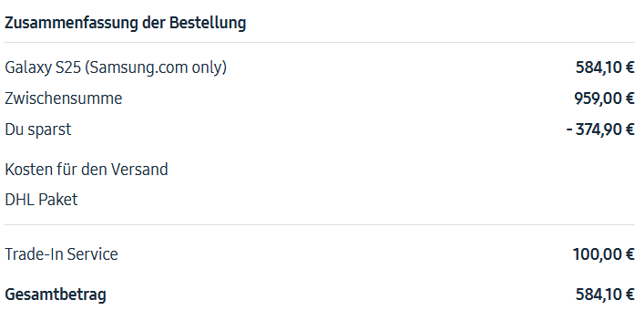The width and height of the screenshot is (644, 331).
Task: Click the Galaxy S25 price 584,10 €
Action: click(605, 67)
